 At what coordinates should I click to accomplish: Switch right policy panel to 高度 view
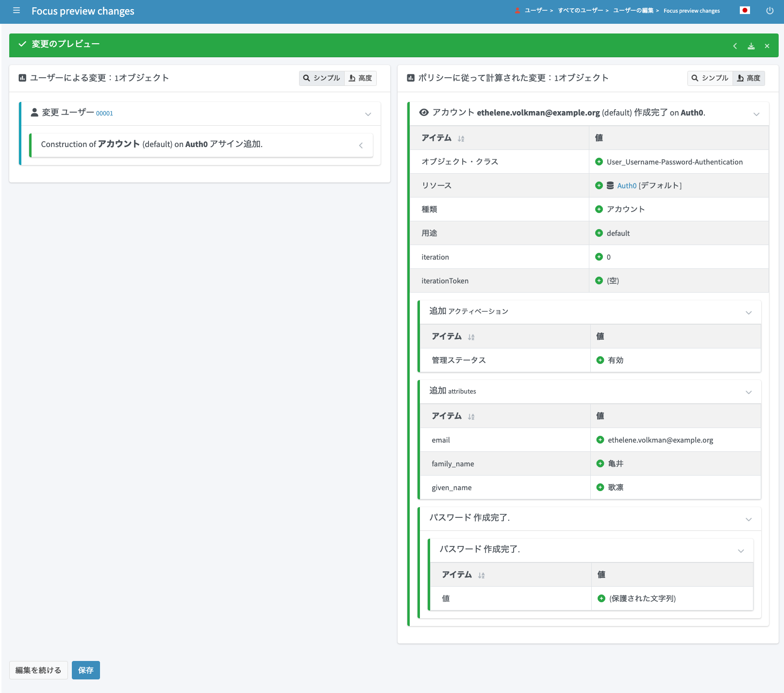click(749, 78)
